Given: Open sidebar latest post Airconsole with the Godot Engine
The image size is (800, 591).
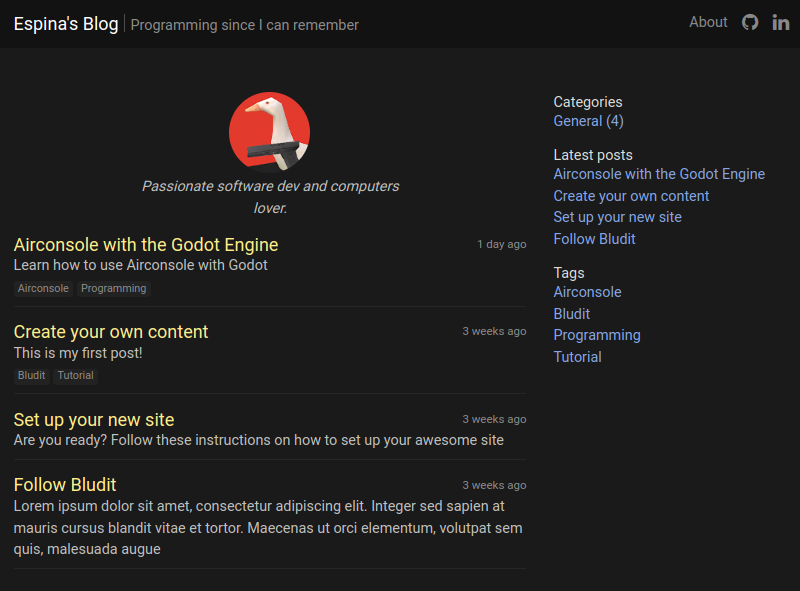Looking at the screenshot, I should [659, 174].
